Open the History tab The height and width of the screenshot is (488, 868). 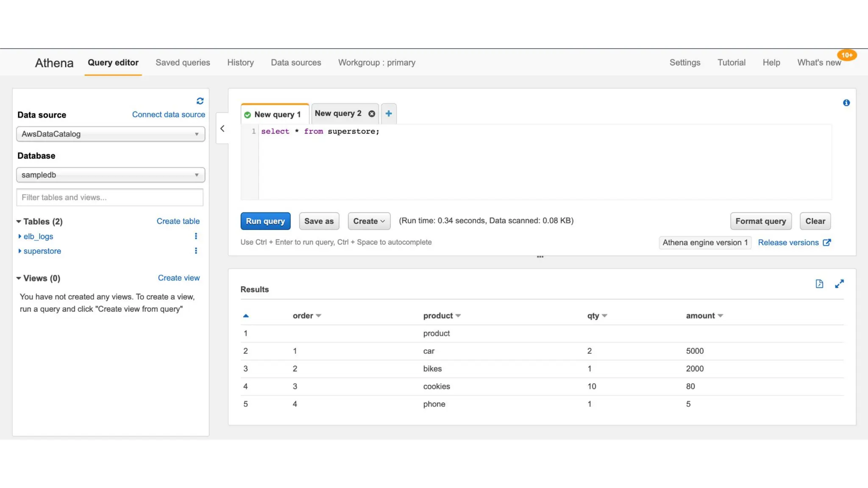point(240,63)
